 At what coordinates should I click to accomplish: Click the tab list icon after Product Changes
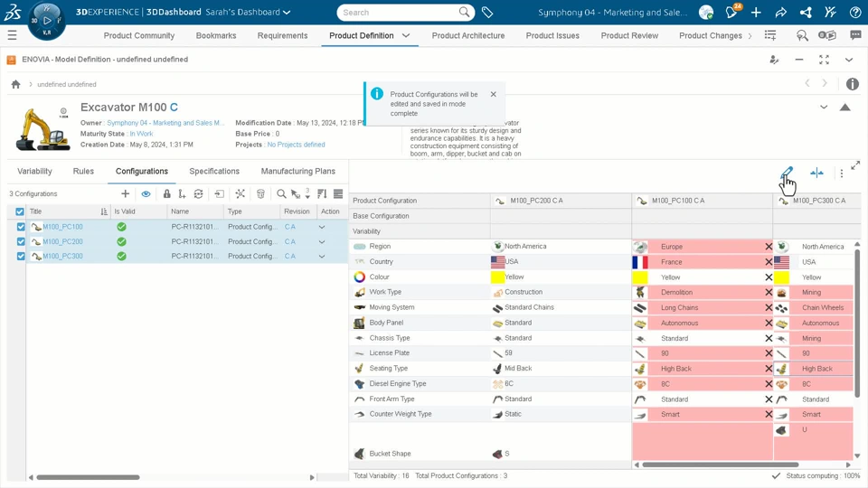click(770, 35)
